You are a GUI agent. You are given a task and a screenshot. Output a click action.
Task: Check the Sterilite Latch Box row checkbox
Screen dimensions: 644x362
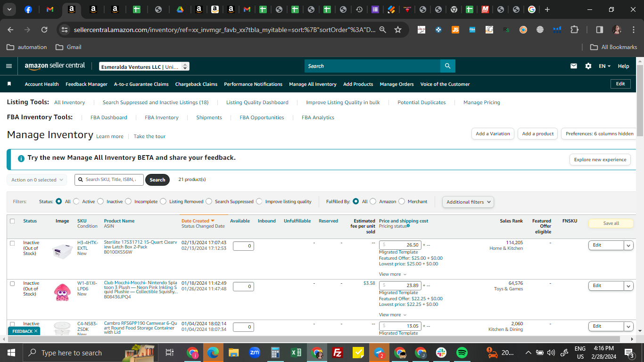12,243
